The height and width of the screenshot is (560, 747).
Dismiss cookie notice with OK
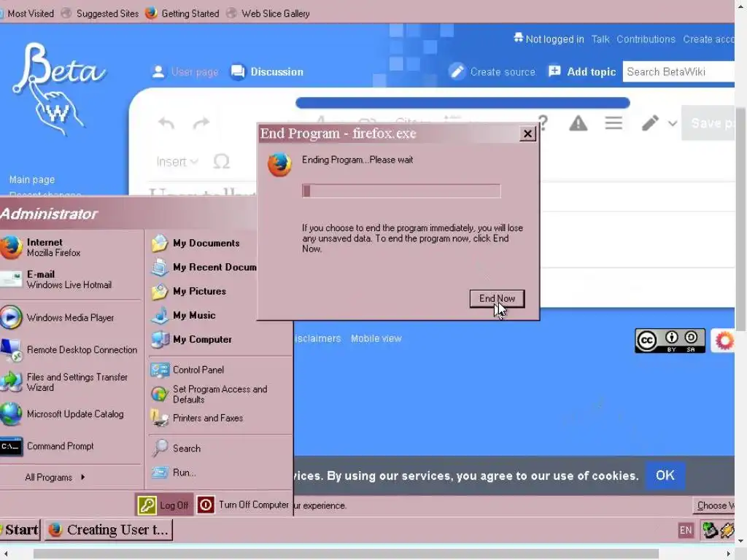click(665, 475)
